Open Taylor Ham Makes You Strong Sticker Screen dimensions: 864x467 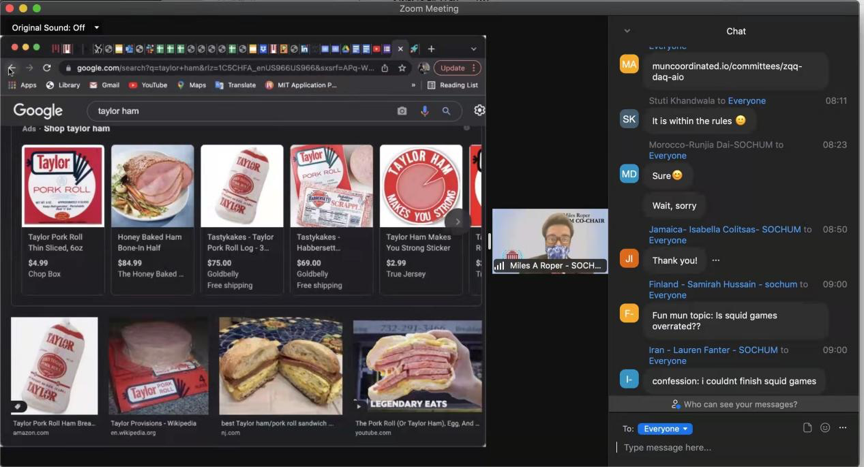421,219
